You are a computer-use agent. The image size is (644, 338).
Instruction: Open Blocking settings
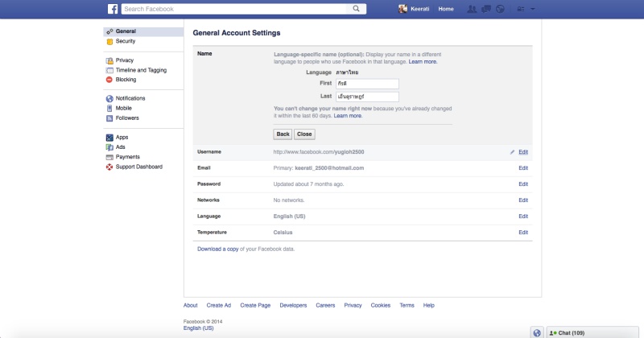pos(126,80)
